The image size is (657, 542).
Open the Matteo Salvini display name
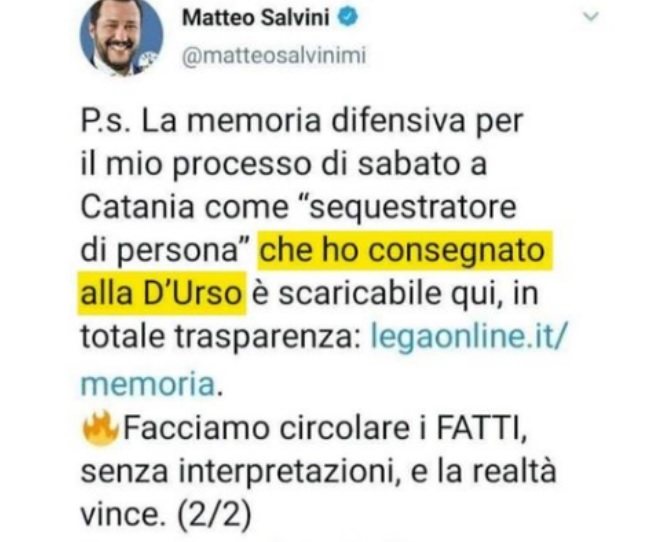point(256,18)
